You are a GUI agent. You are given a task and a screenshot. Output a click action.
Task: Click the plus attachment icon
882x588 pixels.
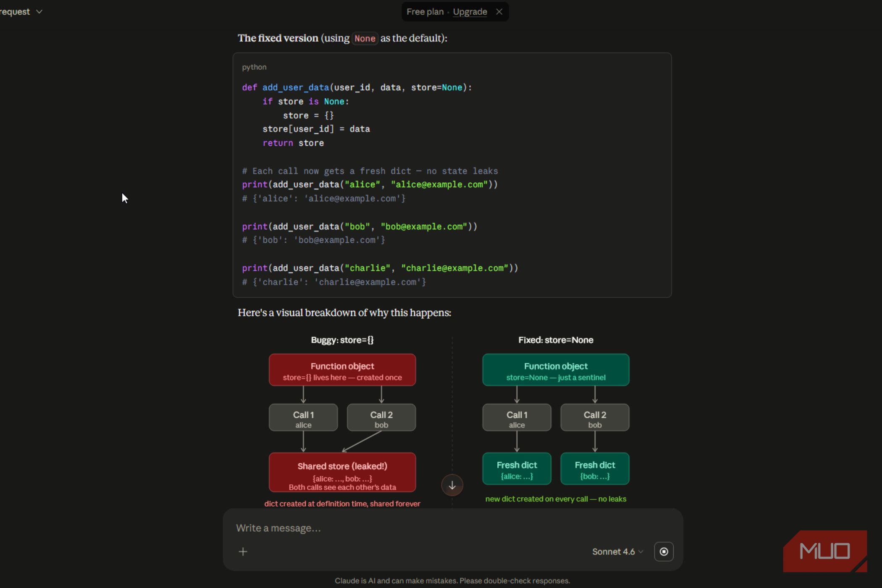tap(243, 551)
